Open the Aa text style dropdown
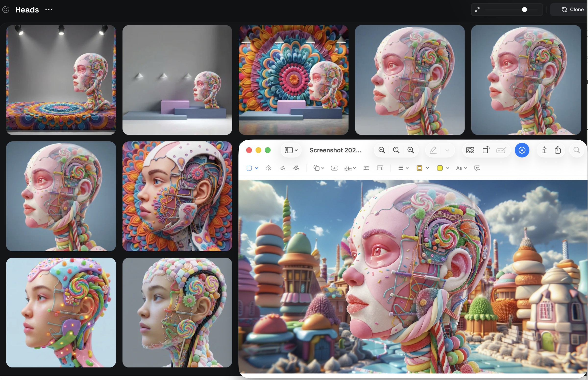 coord(462,168)
